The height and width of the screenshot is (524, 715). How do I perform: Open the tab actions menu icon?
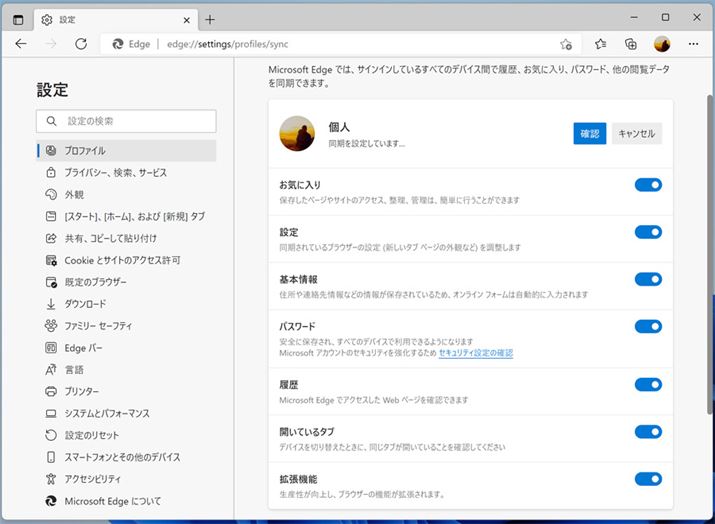tap(18, 19)
